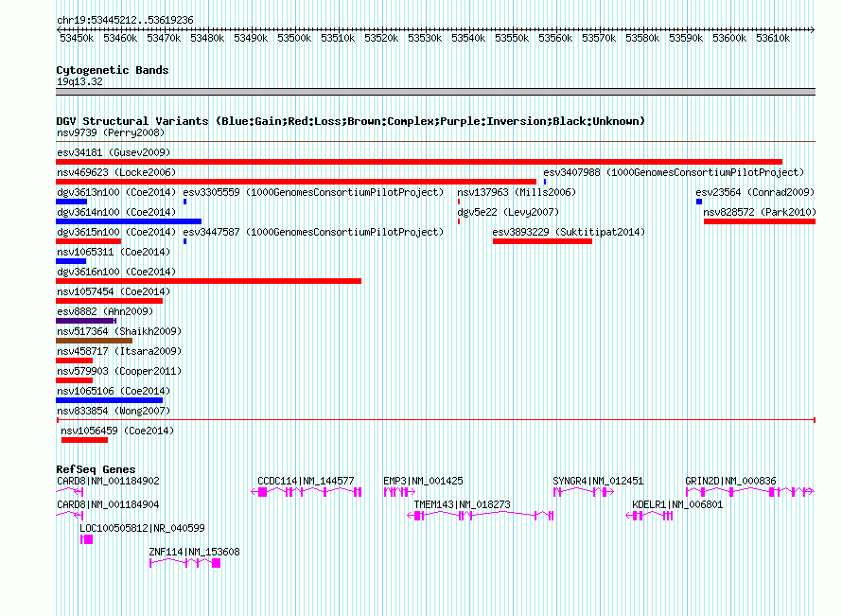Click the KDELR1|NM_006801 gene label
This screenshot has height=616, width=842.
[x=677, y=505]
